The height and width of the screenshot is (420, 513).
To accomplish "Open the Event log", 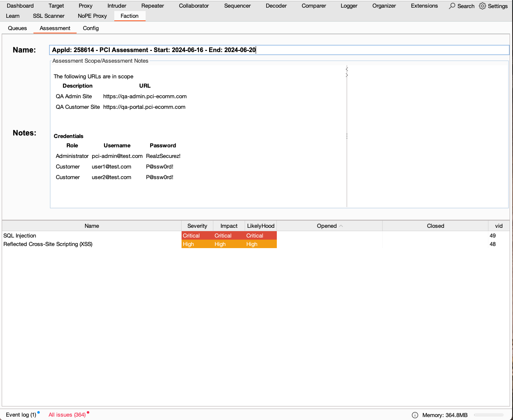I will [x=21, y=414].
